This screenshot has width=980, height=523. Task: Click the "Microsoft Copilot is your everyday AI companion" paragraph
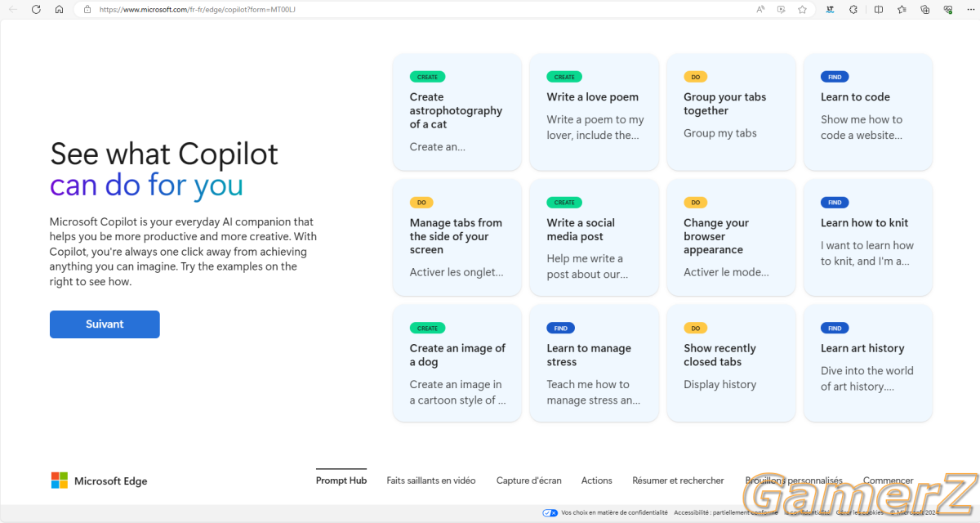click(x=181, y=252)
